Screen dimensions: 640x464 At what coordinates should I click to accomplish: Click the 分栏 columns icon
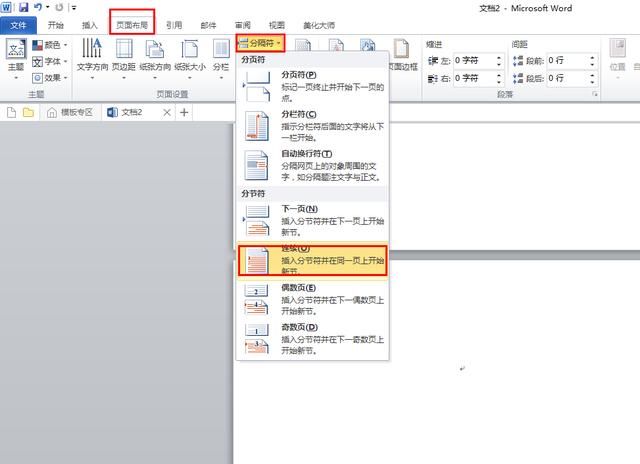pos(221,49)
